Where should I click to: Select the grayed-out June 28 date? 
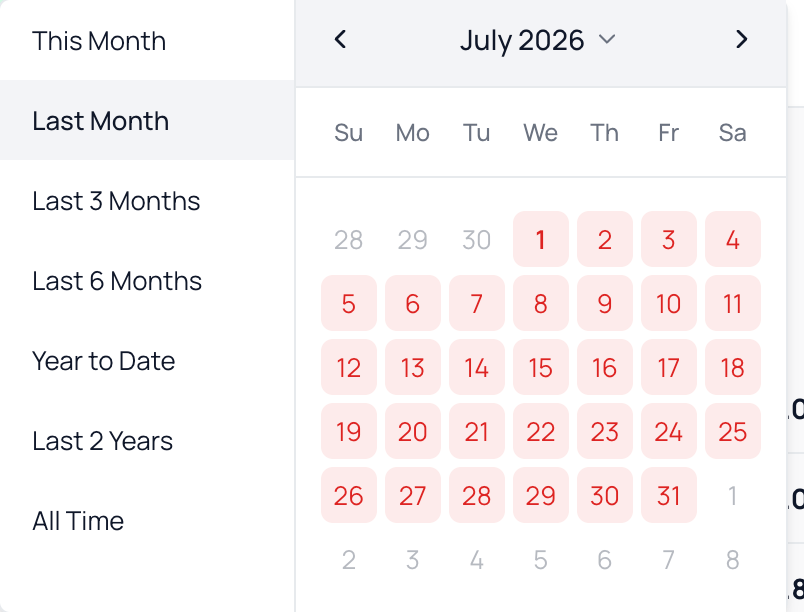(x=349, y=239)
